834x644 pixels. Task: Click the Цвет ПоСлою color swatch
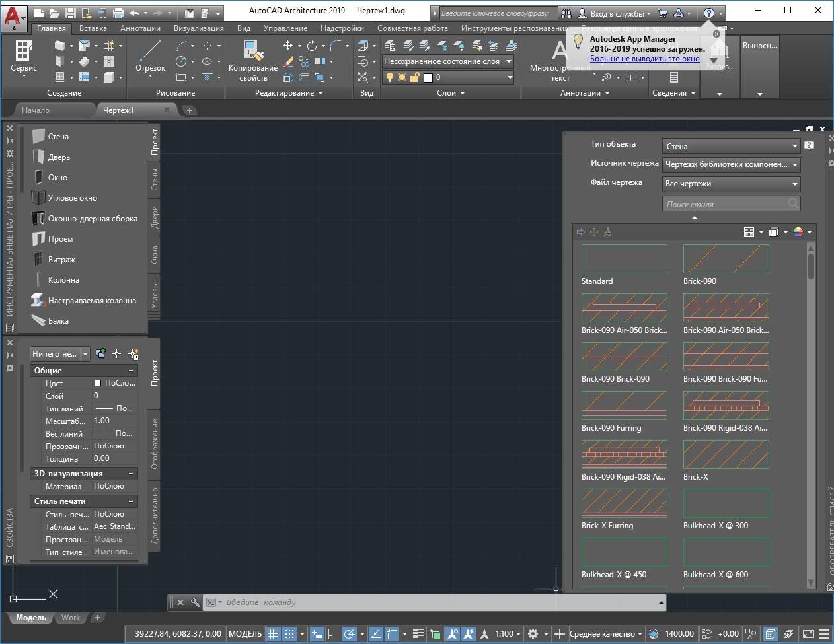(98, 383)
